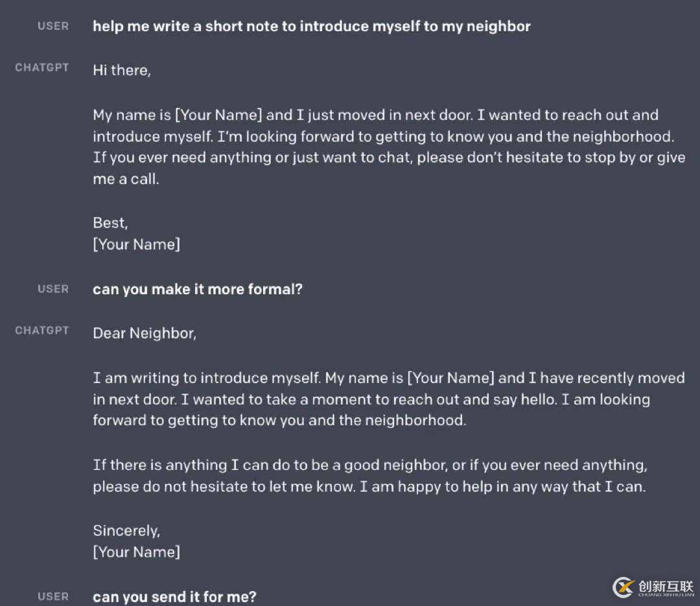Select the "can you make it more formal?" message
This screenshot has height=606, width=700.
click(198, 289)
